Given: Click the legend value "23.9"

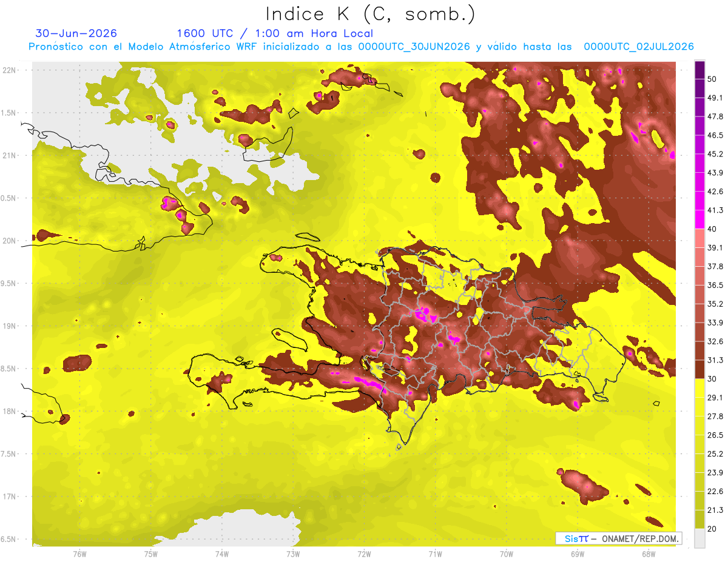Looking at the screenshot, I should click(715, 473).
